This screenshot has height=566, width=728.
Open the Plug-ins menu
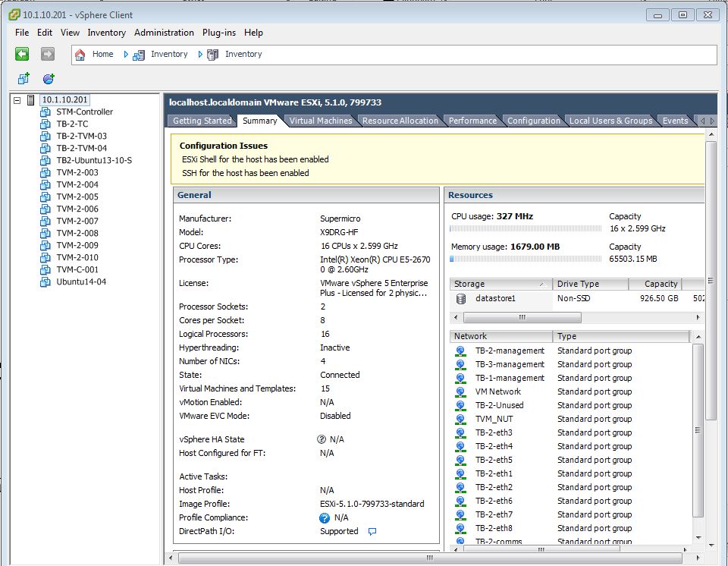(x=218, y=33)
